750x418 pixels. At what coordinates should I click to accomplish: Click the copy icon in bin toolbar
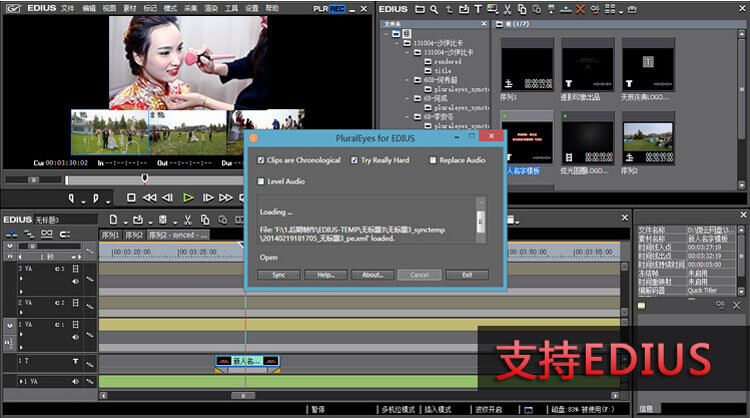click(522, 9)
